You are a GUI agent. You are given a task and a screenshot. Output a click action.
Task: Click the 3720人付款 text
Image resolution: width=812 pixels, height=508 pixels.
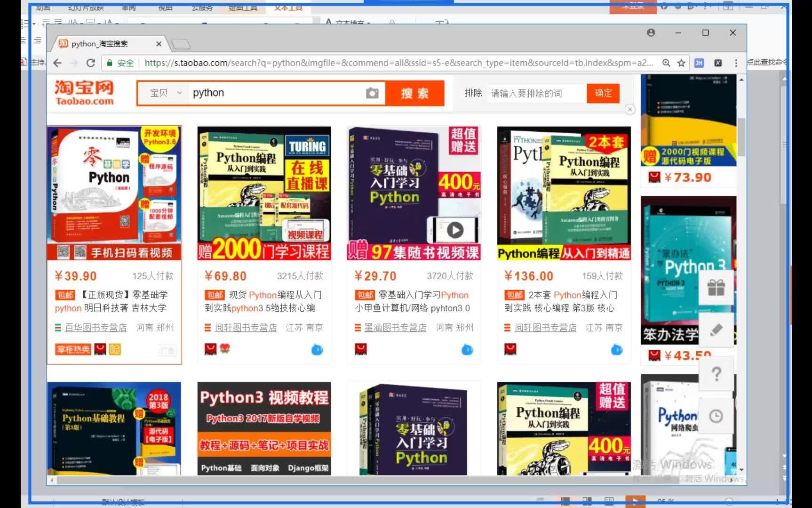[x=450, y=276]
